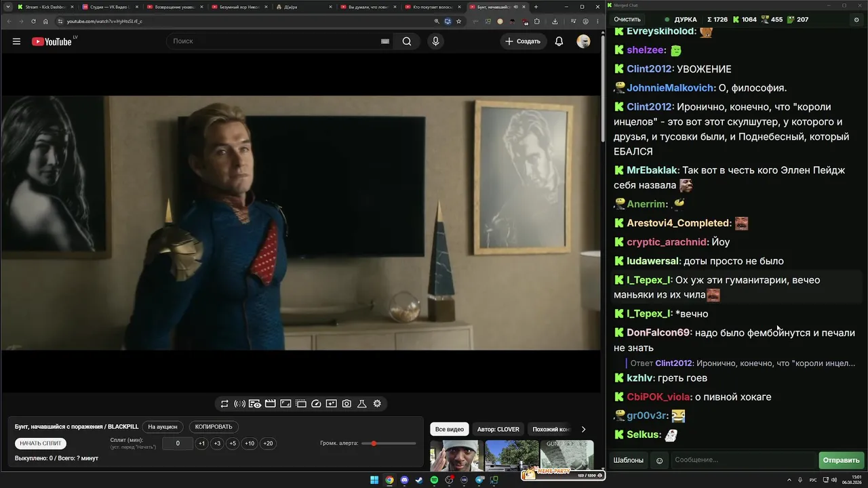Image resolution: width=868 pixels, height=488 pixels.
Task: Show more filter chips with the right arrow
Action: (x=583, y=430)
